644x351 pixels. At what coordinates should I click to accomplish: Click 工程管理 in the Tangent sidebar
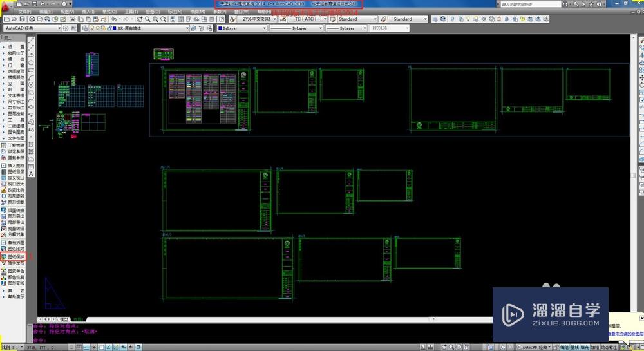(14, 146)
